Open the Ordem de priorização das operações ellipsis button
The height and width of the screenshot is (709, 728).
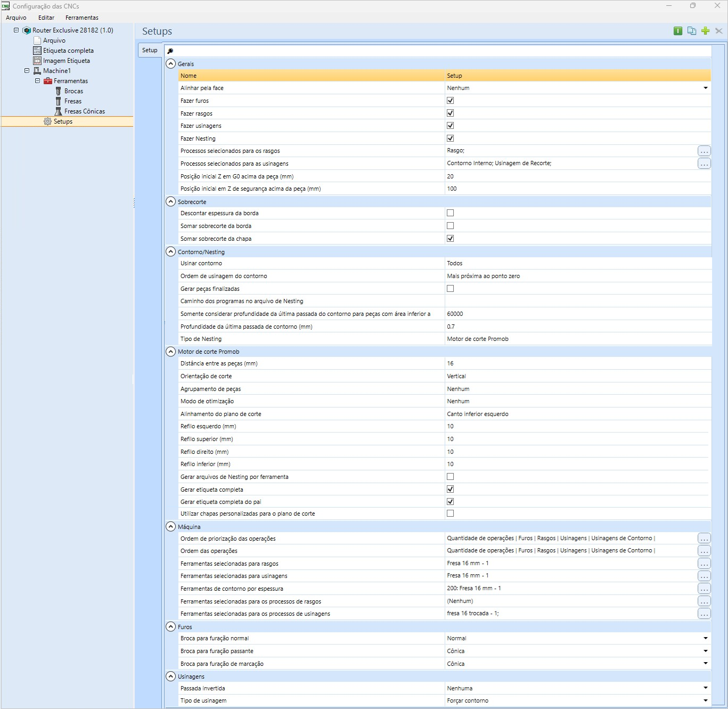point(704,539)
